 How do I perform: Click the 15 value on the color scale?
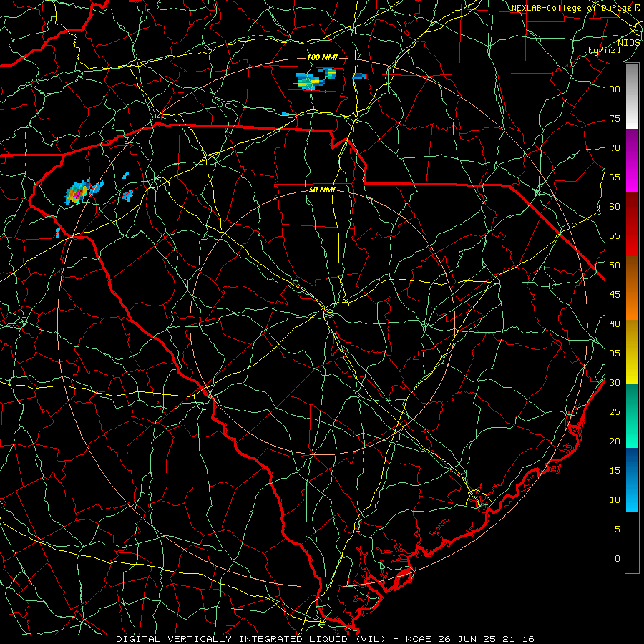615,471
